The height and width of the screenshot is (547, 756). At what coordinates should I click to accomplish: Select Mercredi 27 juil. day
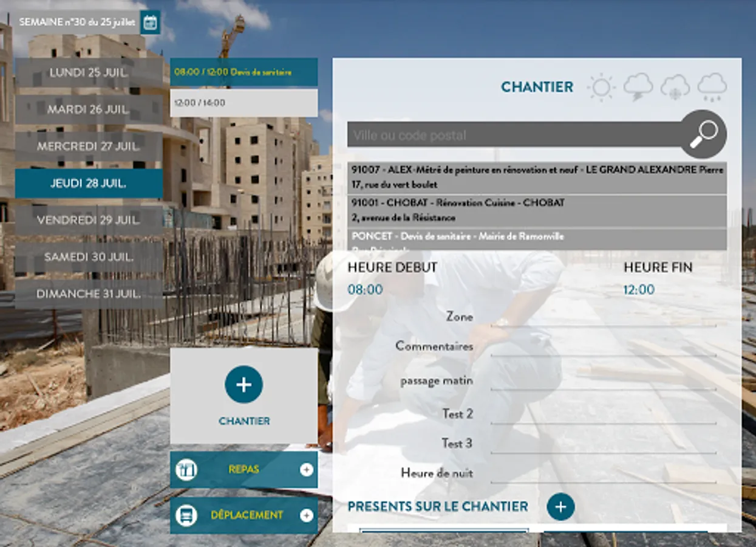click(89, 146)
